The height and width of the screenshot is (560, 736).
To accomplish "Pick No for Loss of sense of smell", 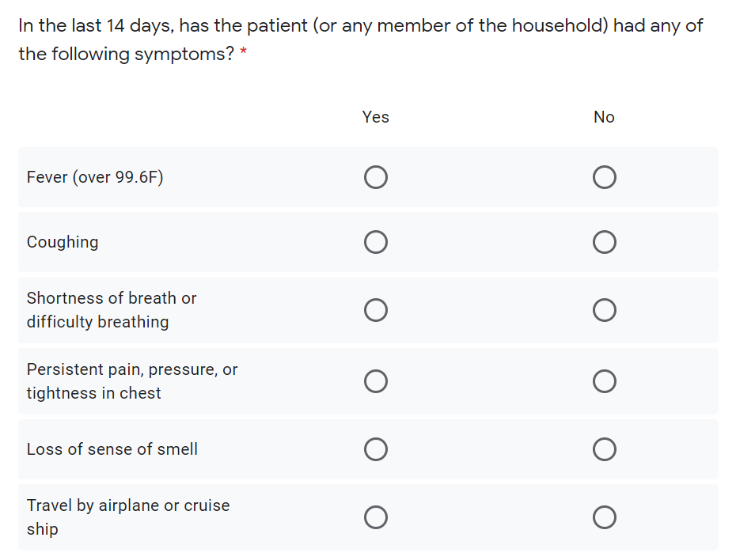I will point(604,449).
